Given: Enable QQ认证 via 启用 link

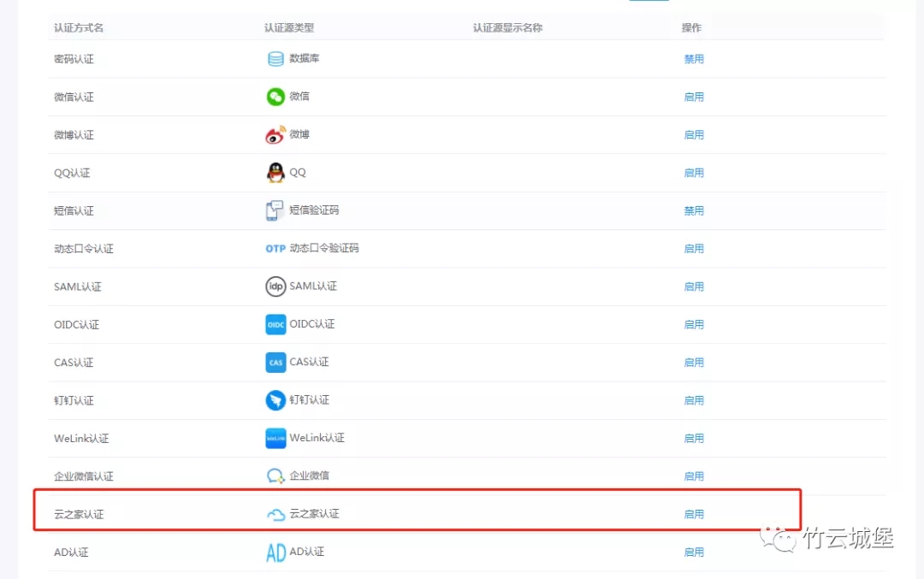Looking at the screenshot, I should (694, 173).
